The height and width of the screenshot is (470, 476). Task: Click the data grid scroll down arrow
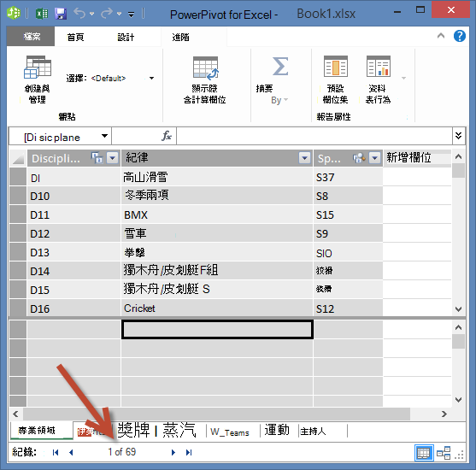click(x=458, y=309)
